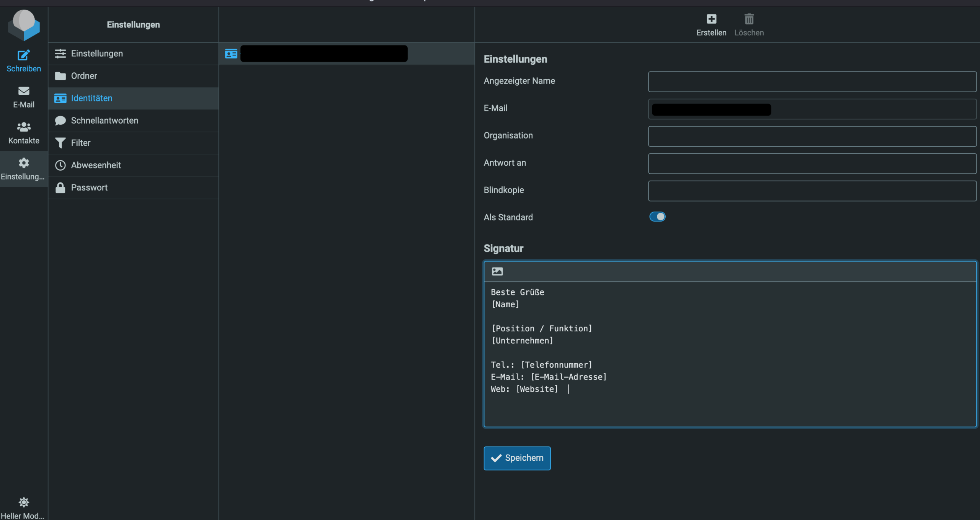Viewport: 980px width, 520px height.
Task: Click the Einstellungen gear icon in sidebar
Action: [23, 163]
